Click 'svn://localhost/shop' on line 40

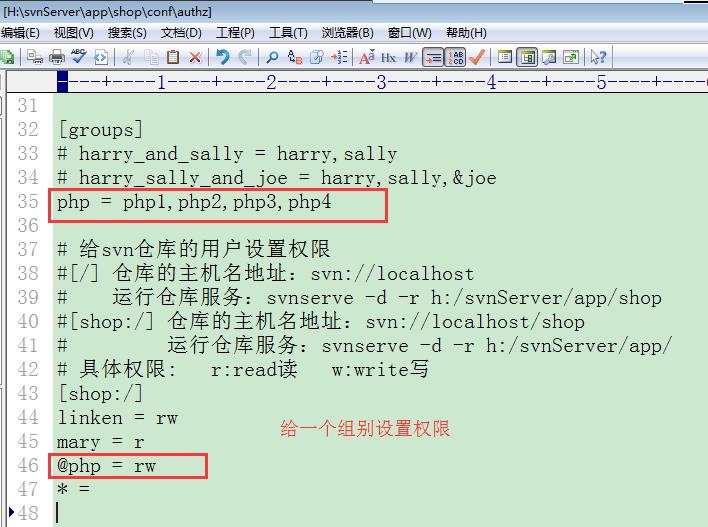[475, 322]
